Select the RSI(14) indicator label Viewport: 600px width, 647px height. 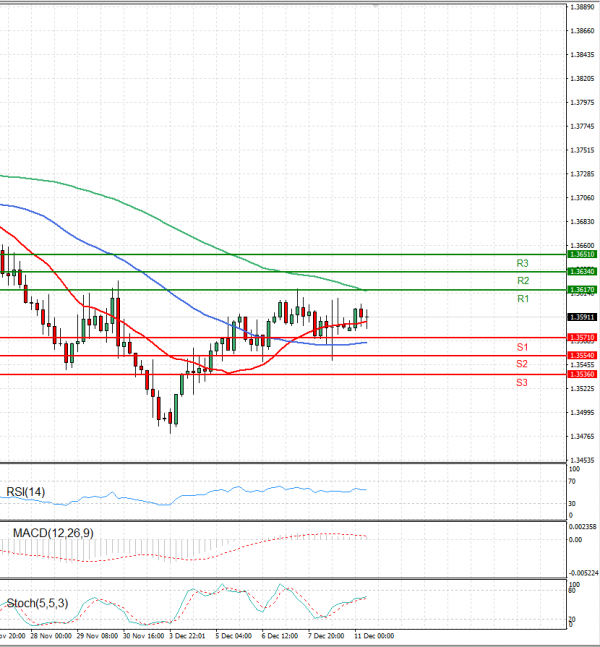(x=27, y=491)
